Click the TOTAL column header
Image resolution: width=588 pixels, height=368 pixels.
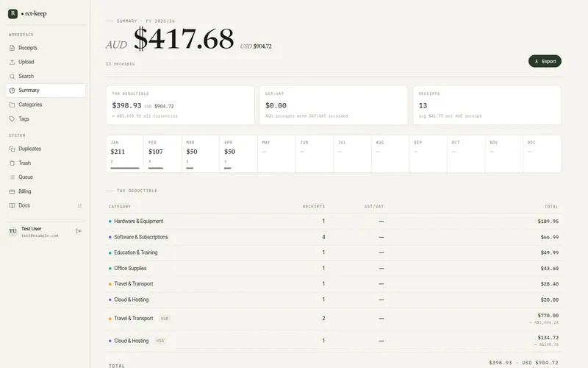pyautogui.click(x=551, y=207)
